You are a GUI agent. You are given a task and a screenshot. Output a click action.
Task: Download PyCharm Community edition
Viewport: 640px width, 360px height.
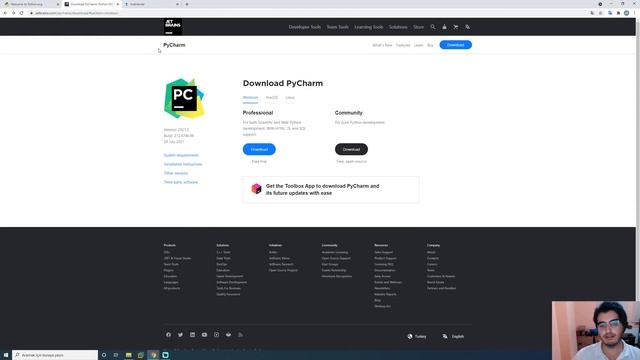coord(351,149)
